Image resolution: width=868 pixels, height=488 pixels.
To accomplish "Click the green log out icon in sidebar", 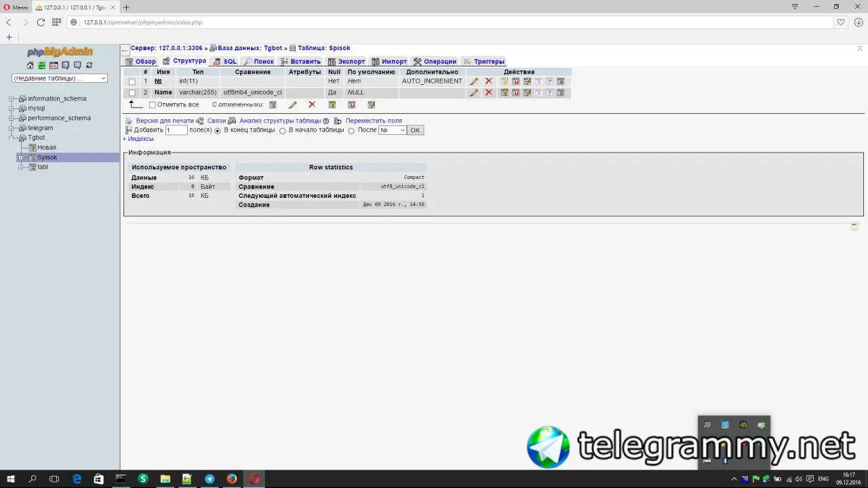I will click(42, 65).
